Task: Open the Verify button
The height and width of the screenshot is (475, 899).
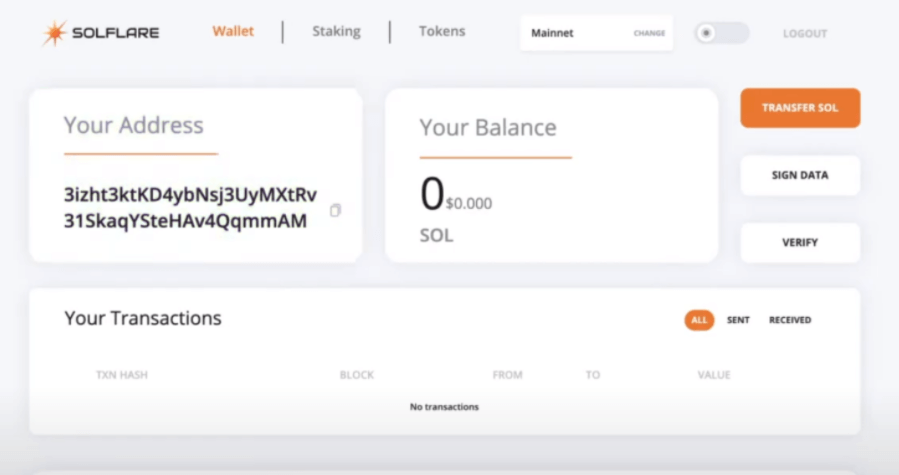Action: (800, 242)
